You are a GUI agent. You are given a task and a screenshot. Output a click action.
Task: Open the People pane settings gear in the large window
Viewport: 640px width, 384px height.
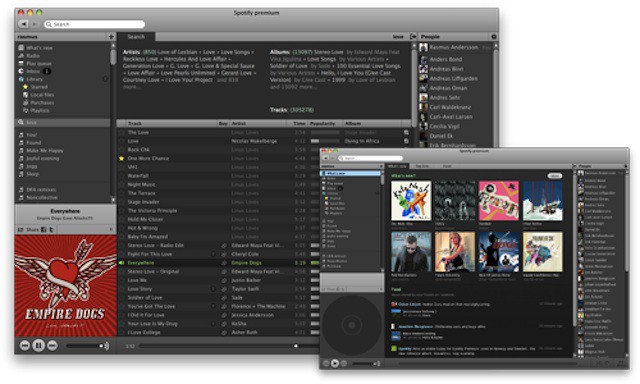coord(493,37)
